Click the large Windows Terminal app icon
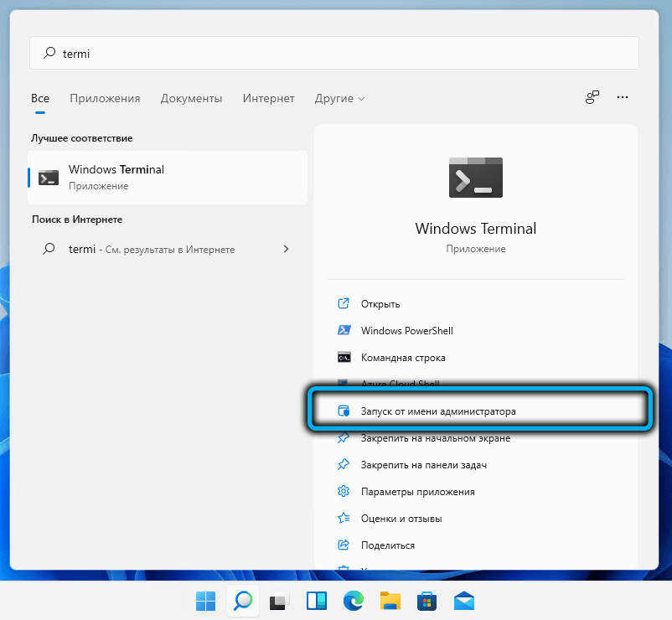Screen dimensions: 672x620 coord(475,178)
